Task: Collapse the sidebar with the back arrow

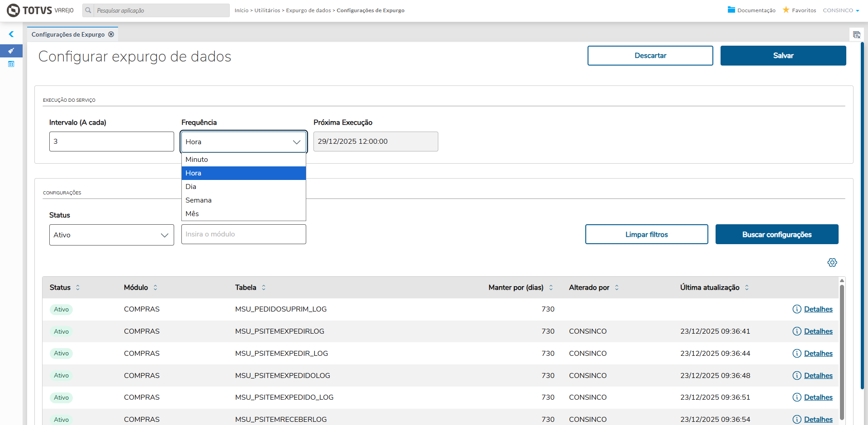Action: tap(11, 34)
